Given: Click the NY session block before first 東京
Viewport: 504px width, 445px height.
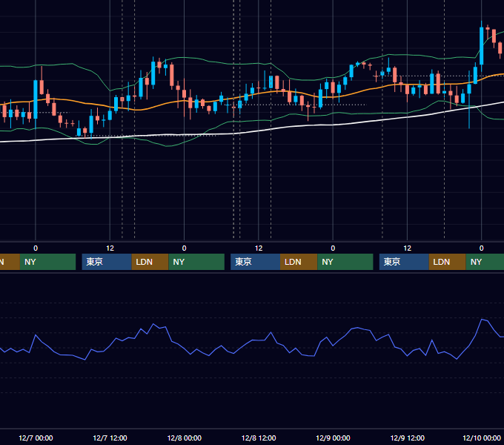Looking at the screenshot, I should pyautogui.click(x=47, y=262).
